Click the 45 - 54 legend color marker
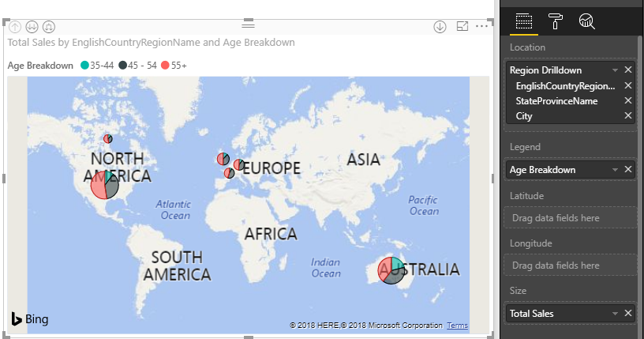Viewport: 644px width, 339px height. [123, 65]
